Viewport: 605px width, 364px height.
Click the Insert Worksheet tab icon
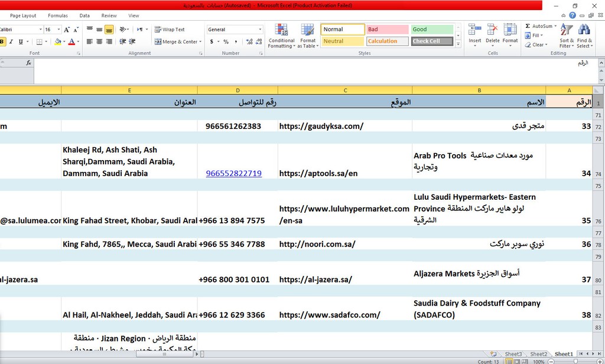(x=493, y=354)
